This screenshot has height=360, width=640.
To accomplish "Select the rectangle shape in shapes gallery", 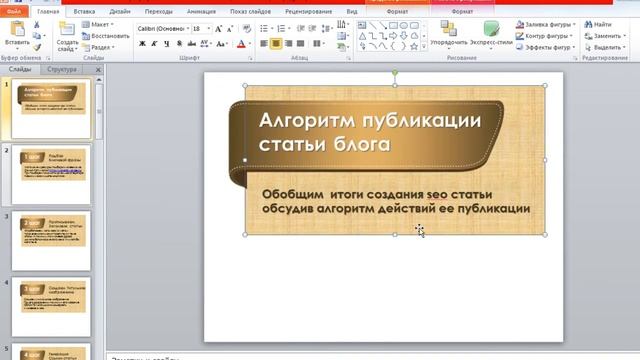I will pos(393,26).
